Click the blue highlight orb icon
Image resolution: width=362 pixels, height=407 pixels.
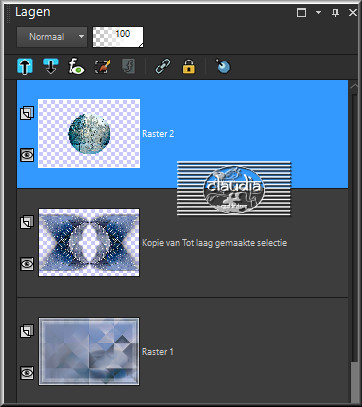coord(223,66)
